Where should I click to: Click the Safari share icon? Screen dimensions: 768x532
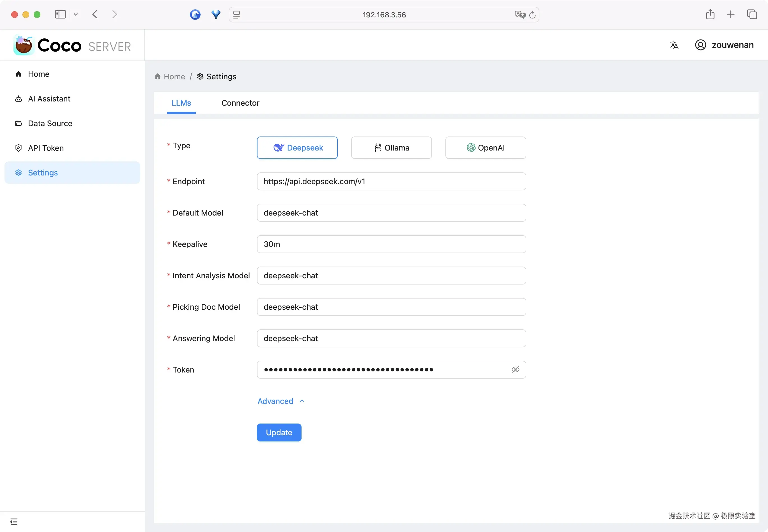[x=710, y=14]
